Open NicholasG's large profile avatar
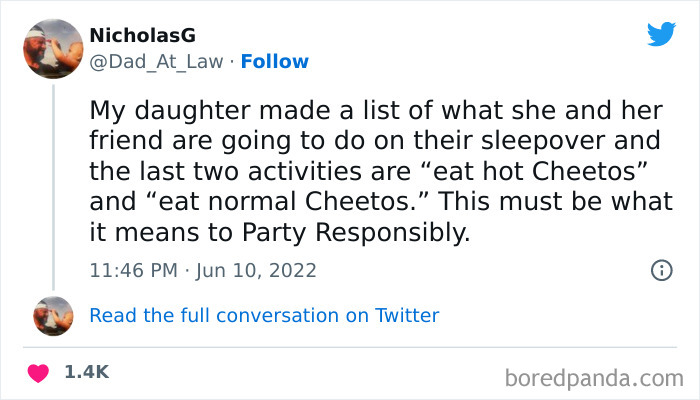The width and height of the screenshot is (700, 400). [52, 48]
